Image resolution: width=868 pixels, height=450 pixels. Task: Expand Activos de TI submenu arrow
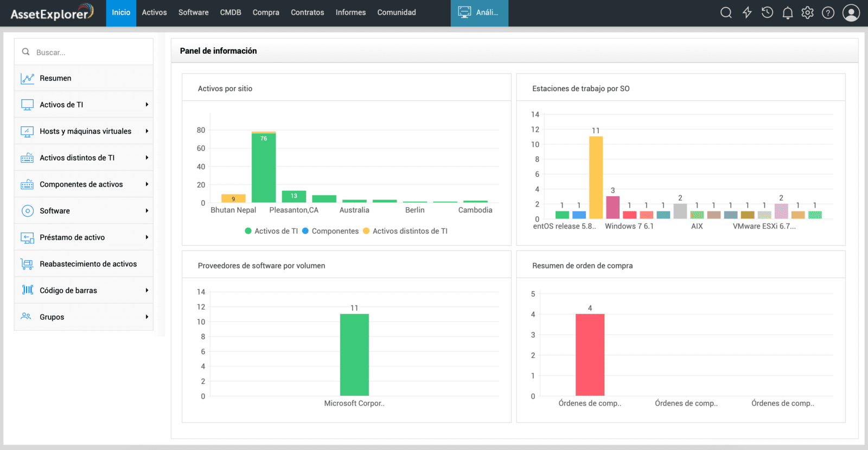tap(146, 105)
